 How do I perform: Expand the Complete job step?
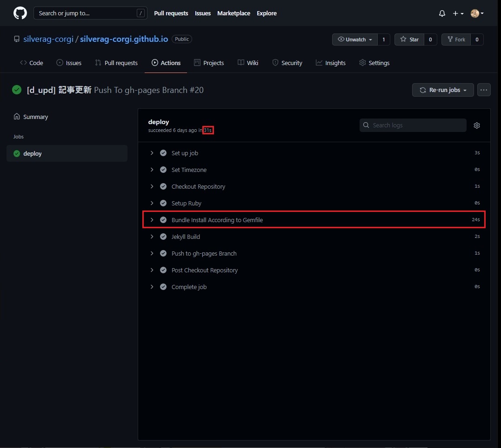point(152,287)
